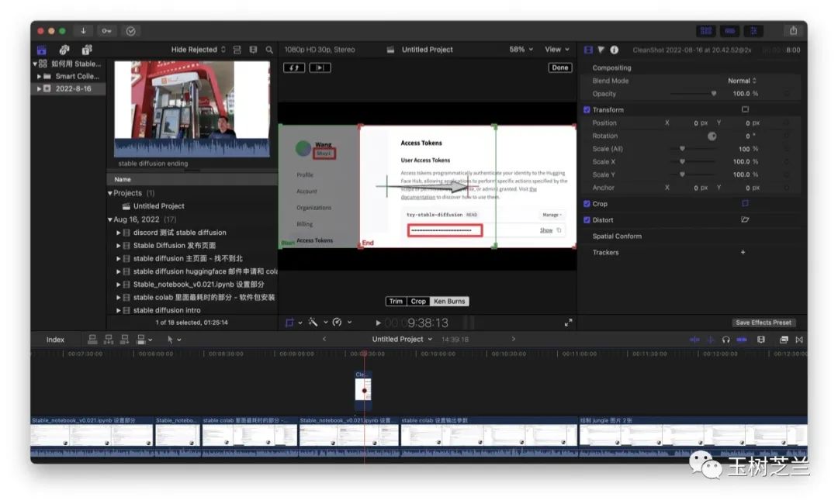
Task: Open the 58% zoom dropdown
Action: click(x=521, y=50)
